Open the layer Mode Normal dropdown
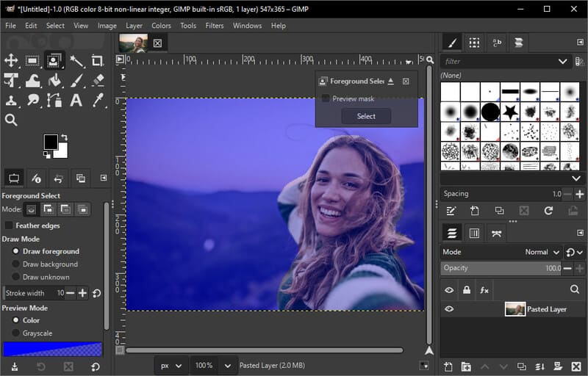This screenshot has width=588, height=376. click(x=542, y=252)
